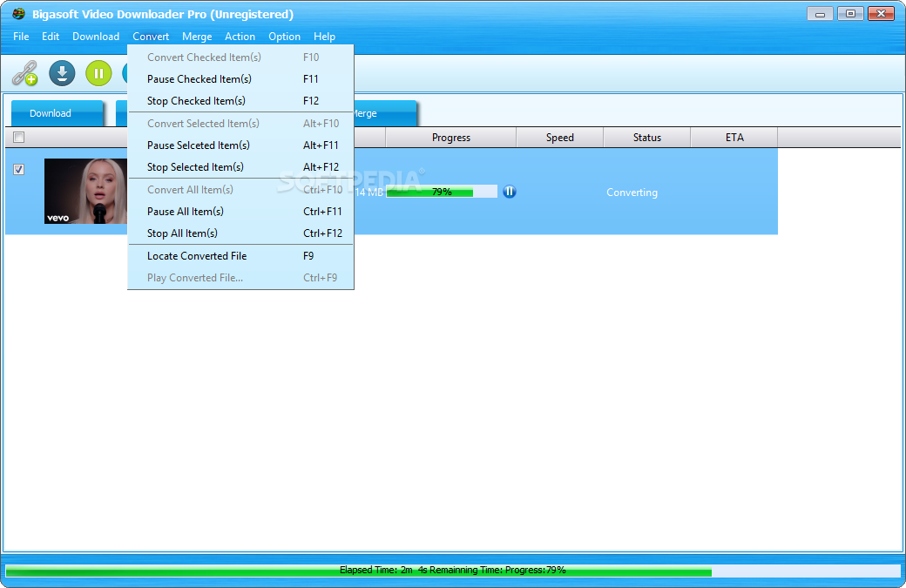Uncheck the video item checkbox
Viewport: 906px width, 588px height.
click(x=18, y=169)
